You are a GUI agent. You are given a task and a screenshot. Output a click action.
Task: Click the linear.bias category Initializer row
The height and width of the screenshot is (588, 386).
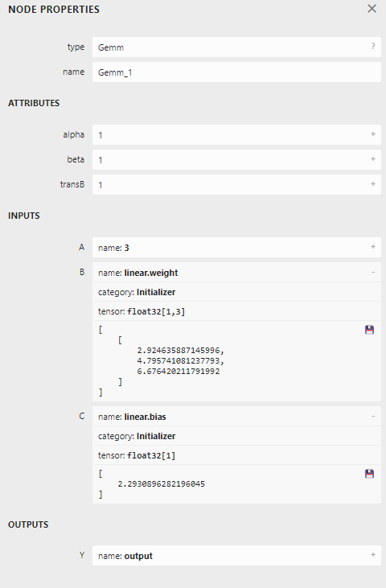(x=236, y=436)
